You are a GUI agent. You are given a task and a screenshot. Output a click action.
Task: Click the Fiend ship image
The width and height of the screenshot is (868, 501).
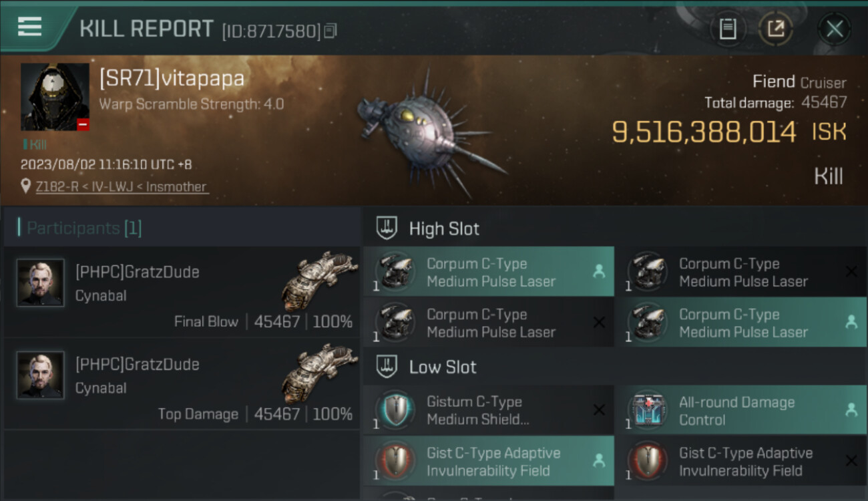coord(427,134)
